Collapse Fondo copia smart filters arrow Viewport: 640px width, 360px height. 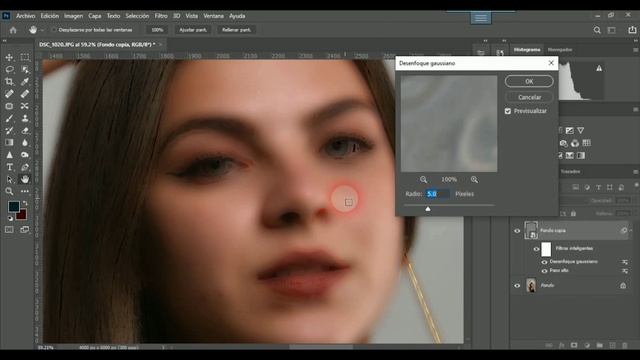pos(631,231)
